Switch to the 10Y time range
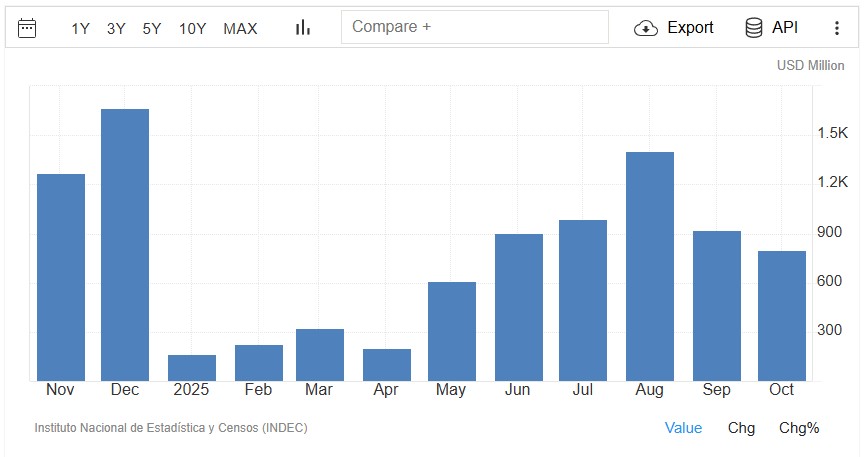The width and height of the screenshot is (865, 457). point(192,29)
